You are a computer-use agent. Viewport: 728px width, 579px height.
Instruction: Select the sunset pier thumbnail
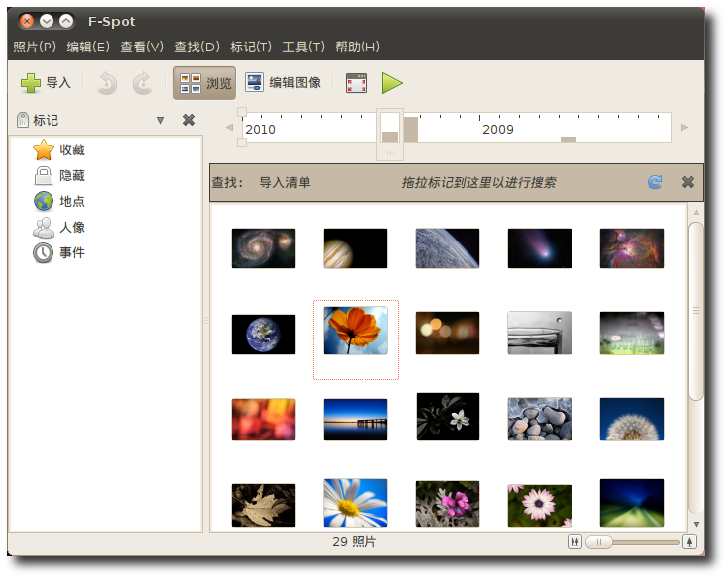point(356,420)
